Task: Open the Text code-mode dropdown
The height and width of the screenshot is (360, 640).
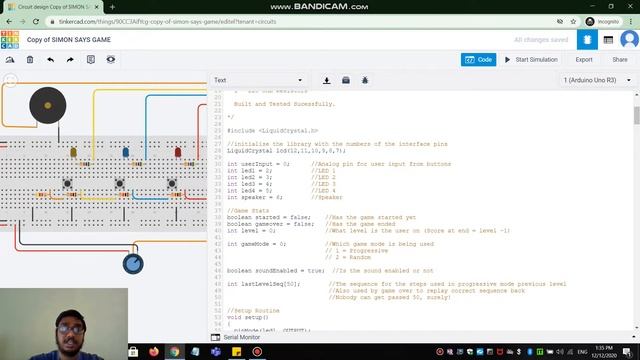Action: pos(258,80)
